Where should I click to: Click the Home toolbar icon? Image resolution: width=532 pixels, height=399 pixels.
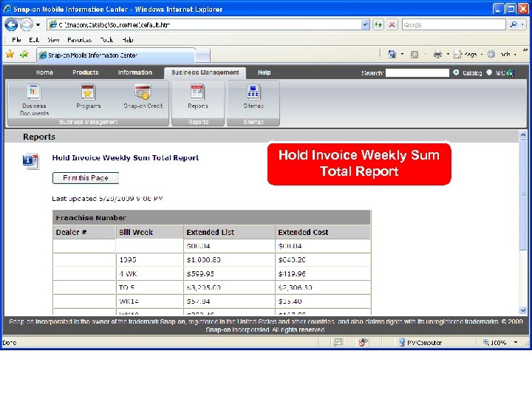(392, 54)
